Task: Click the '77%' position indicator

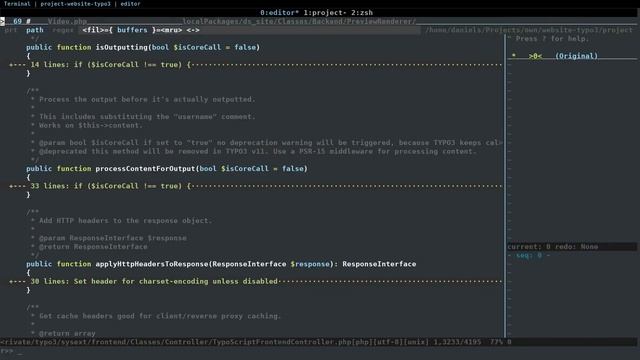Action: [x=496, y=342]
